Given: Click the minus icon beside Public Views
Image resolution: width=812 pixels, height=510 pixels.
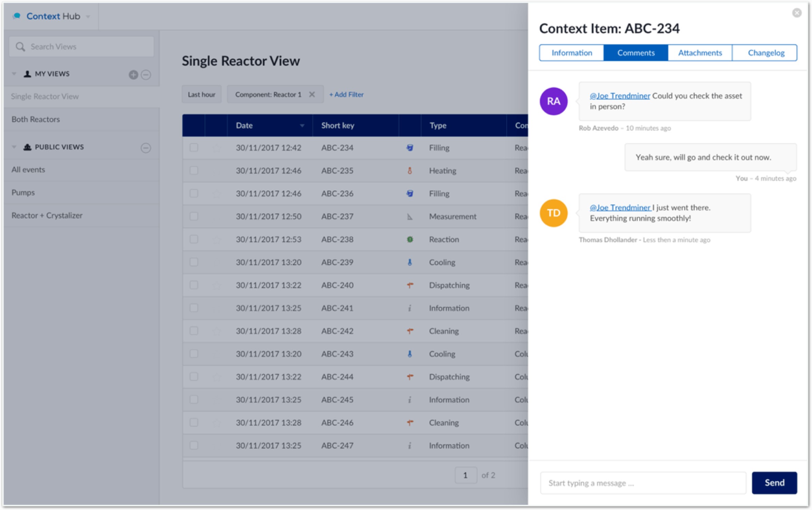Looking at the screenshot, I should [x=146, y=148].
